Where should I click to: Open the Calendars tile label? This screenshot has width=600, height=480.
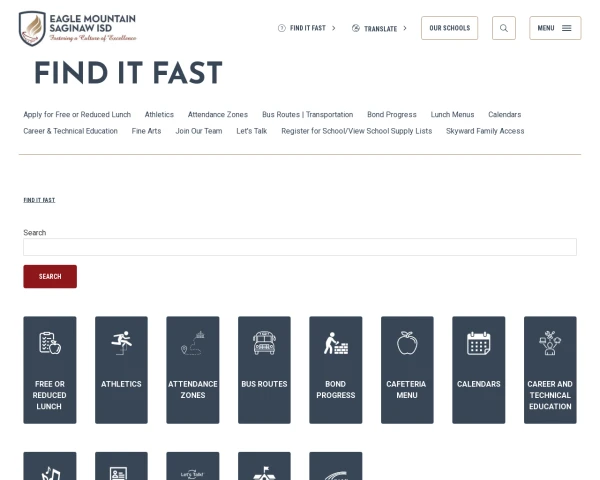click(479, 384)
